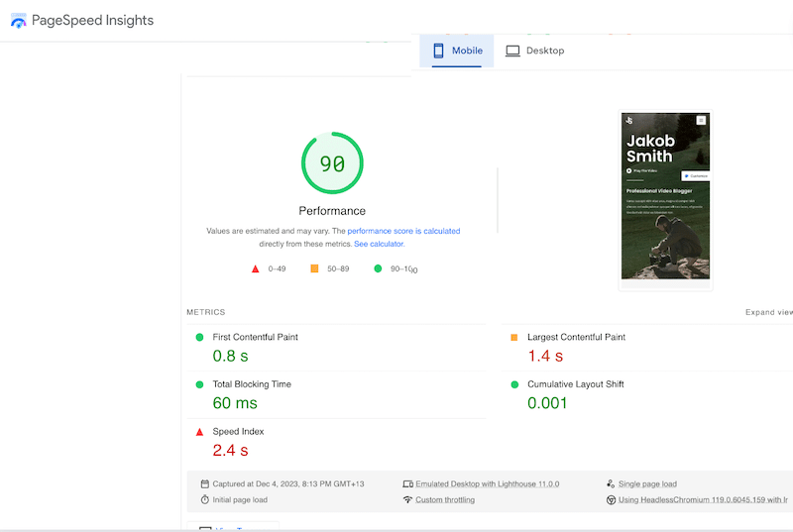This screenshot has width=793, height=532.
Task: Click the performance score 90 gauge
Action: tap(332, 163)
